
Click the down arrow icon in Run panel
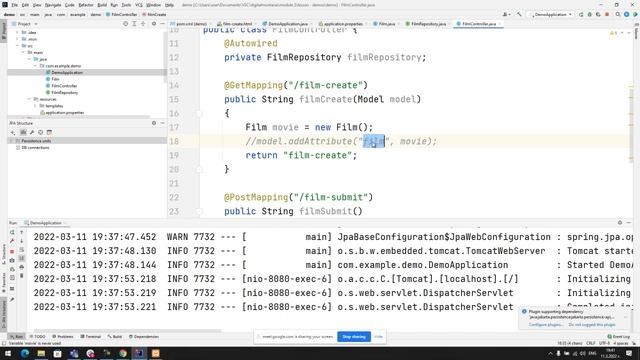pos(22,241)
